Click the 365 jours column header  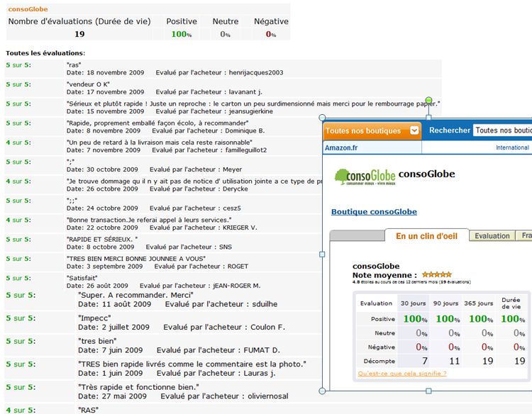point(478,303)
